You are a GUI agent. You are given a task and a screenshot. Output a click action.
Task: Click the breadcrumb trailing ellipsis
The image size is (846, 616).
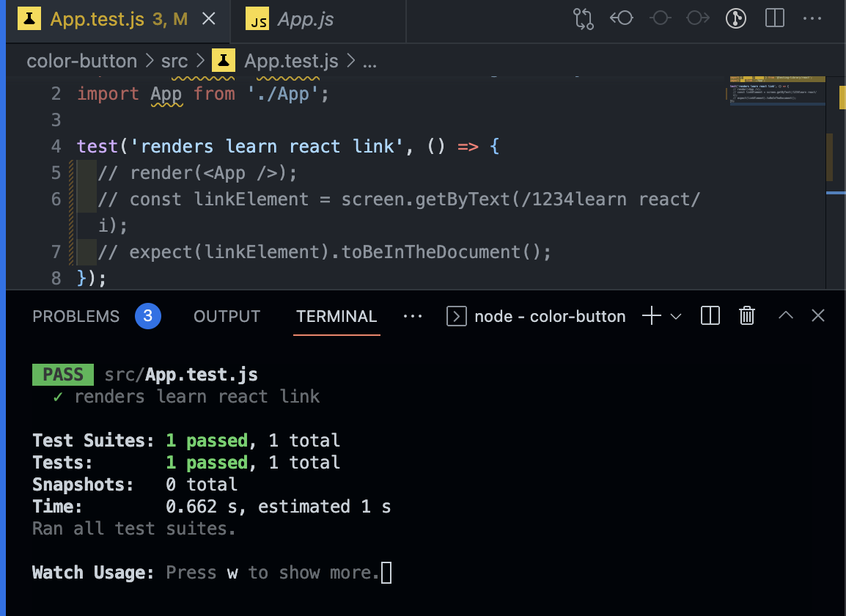point(369,64)
